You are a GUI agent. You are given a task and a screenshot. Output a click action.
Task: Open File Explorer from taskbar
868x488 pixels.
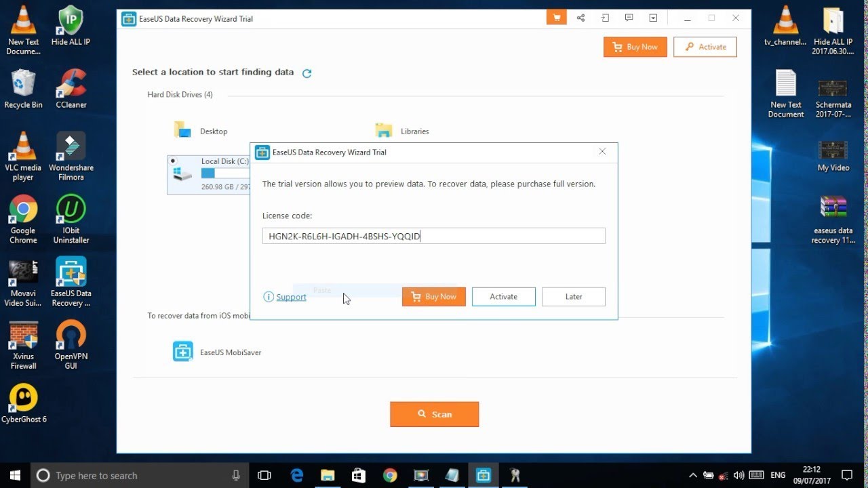[x=328, y=475]
